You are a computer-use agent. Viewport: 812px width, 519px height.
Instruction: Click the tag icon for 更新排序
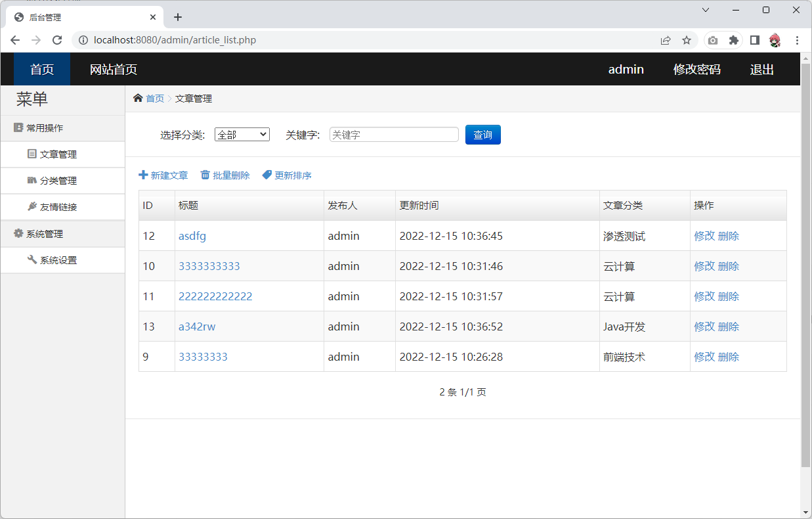[267, 175]
